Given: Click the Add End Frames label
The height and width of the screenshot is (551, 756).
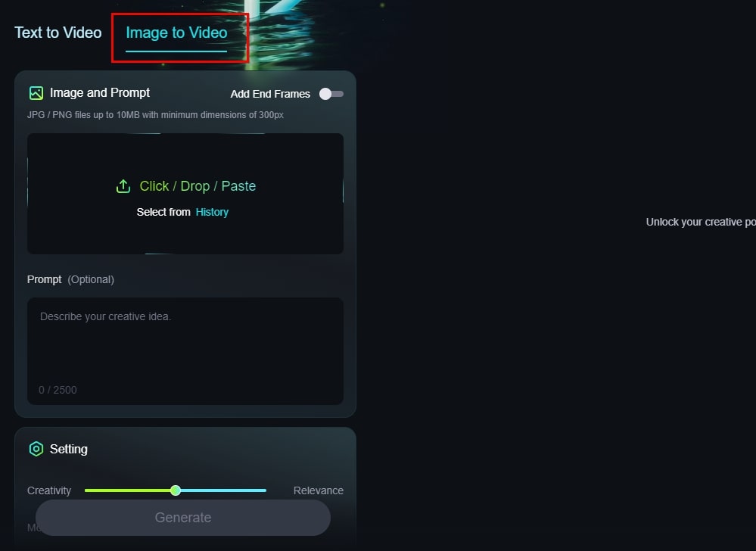Looking at the screenshot, I should (270, 94).
